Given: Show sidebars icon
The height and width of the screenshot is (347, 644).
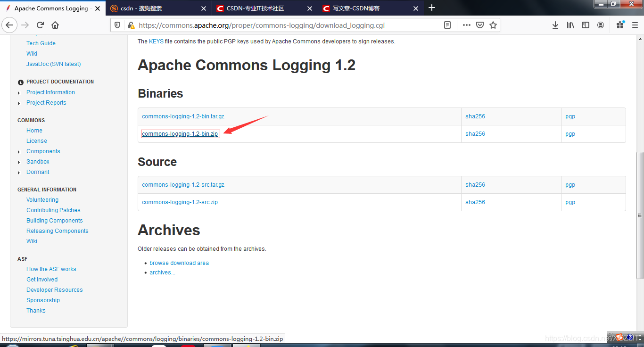Looking at the screenshot, I should (x=586, y=25).
